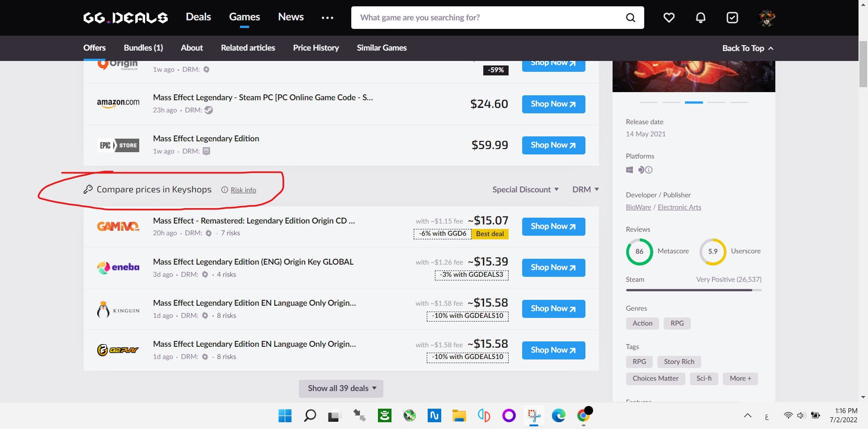Viewport: 868px width, 429px height.
Task: Click the GG.deals logo
Action: tap(126, 18)
